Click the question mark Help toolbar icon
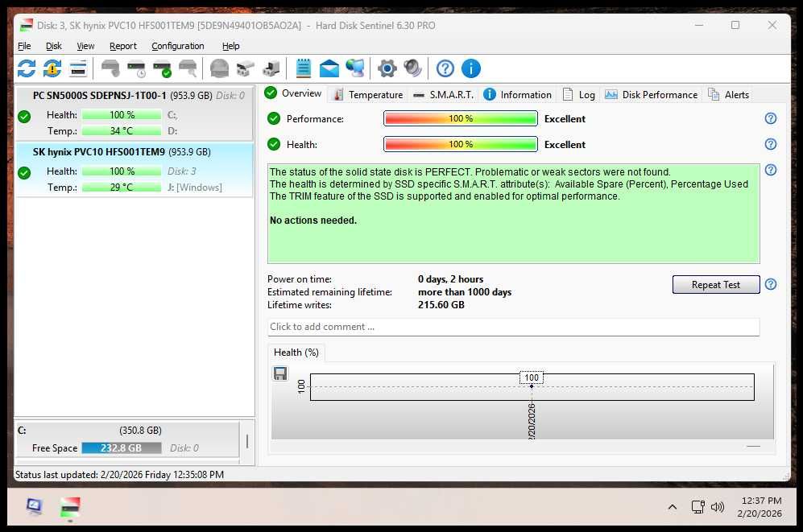 (x=445, y=68)
